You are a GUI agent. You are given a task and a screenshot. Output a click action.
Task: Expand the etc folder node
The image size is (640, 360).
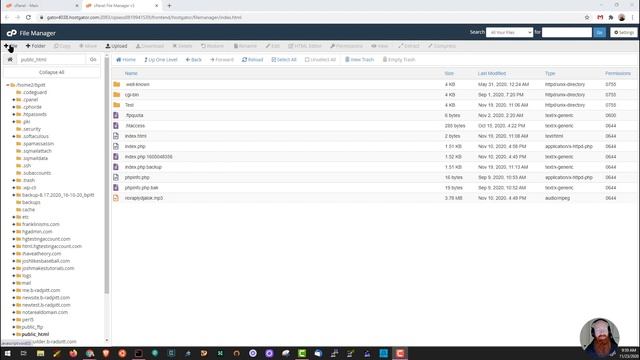point(14,217)
